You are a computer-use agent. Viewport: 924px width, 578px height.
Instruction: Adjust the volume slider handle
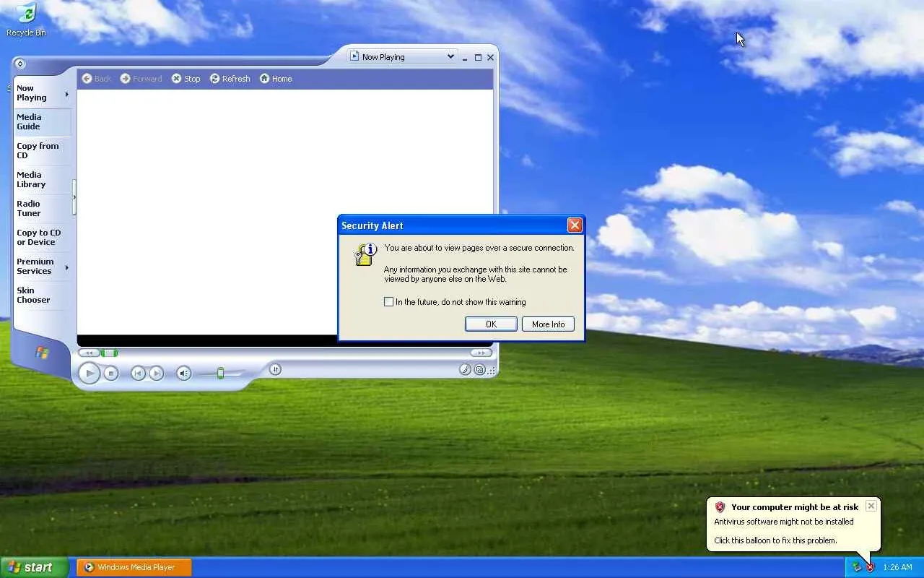(220, 373)
